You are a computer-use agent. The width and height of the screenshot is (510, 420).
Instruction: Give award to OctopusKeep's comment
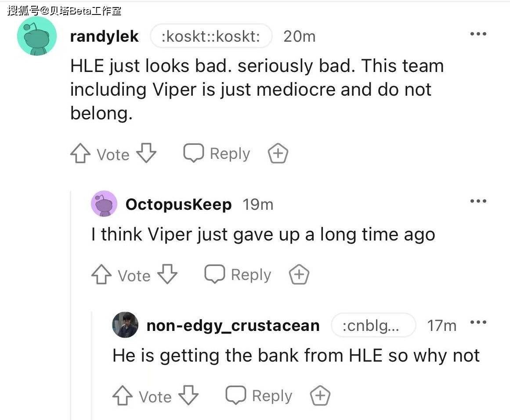click(299, 274)
